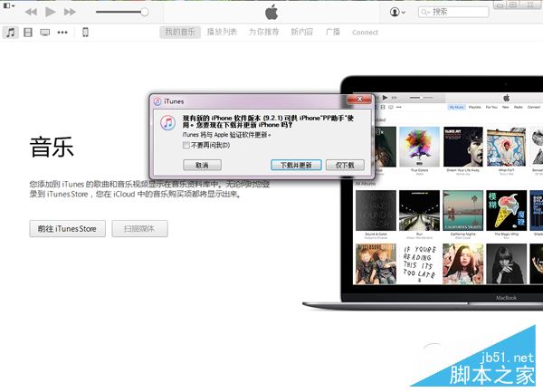Click the search field in iTunes
The height and width of the screenshot is (392, 543).
tap(453, 12)
